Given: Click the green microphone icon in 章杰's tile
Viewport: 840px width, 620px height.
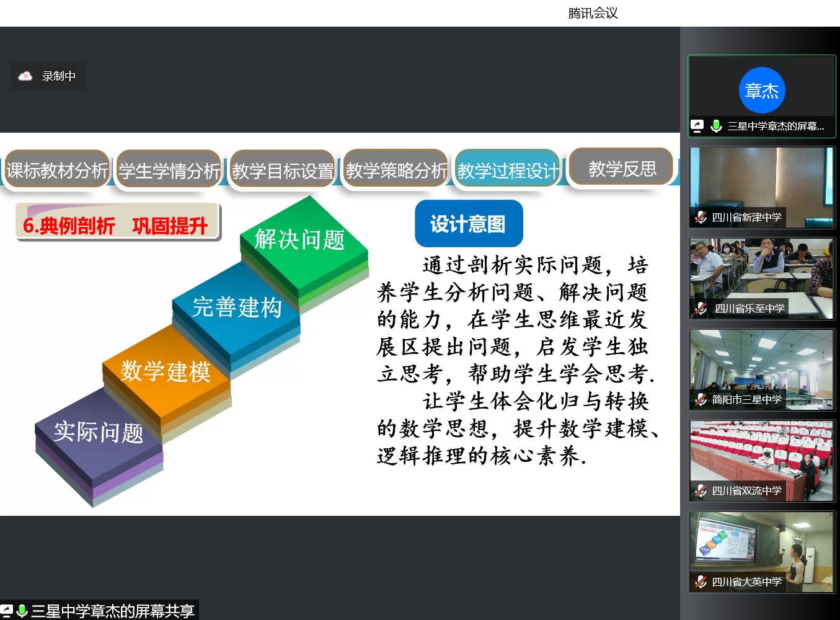Looking at the screenshot, I should click(x=716, y=126).
